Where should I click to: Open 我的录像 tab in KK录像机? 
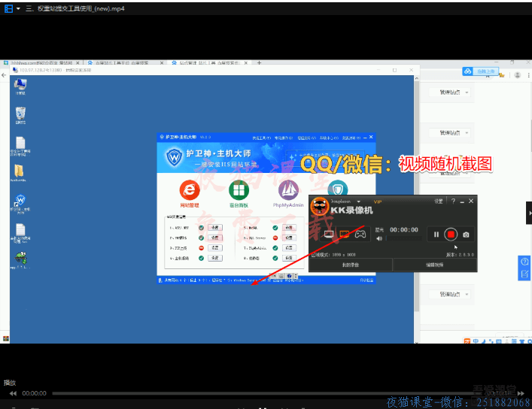pyautogui.click(x=351, y=265)
